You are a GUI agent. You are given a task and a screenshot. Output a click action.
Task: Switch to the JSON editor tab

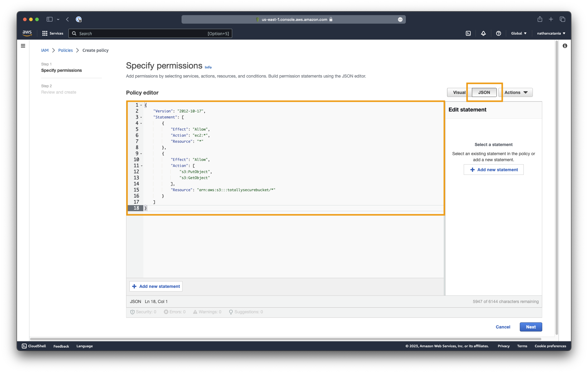(x=484, y=92)
